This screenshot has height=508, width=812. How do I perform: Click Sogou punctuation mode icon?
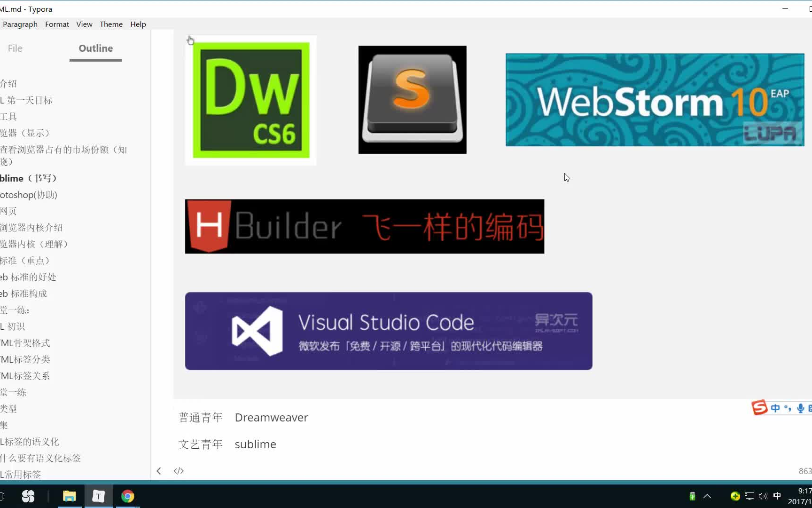tap(788, 408)
